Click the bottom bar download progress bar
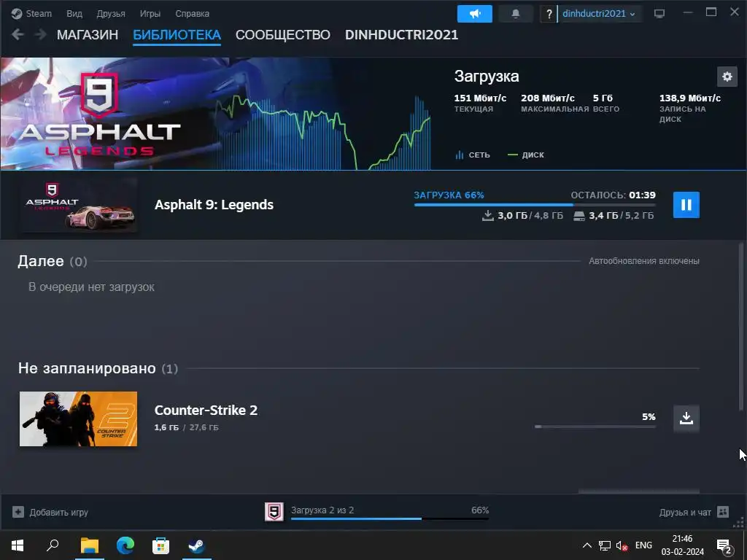The image size is (747, 560). coord(390,518)
